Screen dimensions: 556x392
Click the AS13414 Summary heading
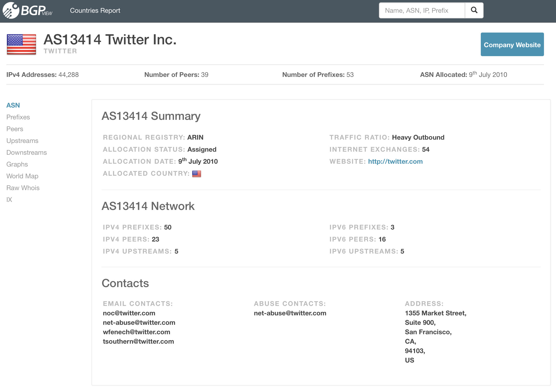point(151,116)
